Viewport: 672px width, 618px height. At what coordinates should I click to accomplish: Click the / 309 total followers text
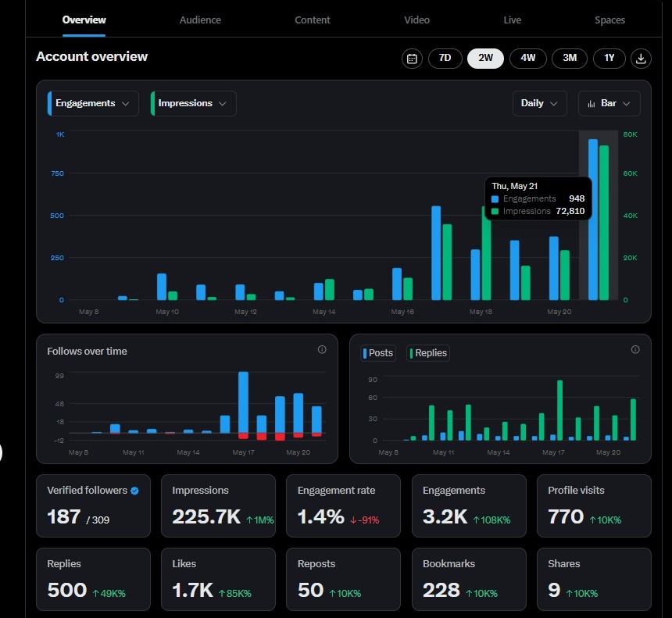click(x=98, y=520)
